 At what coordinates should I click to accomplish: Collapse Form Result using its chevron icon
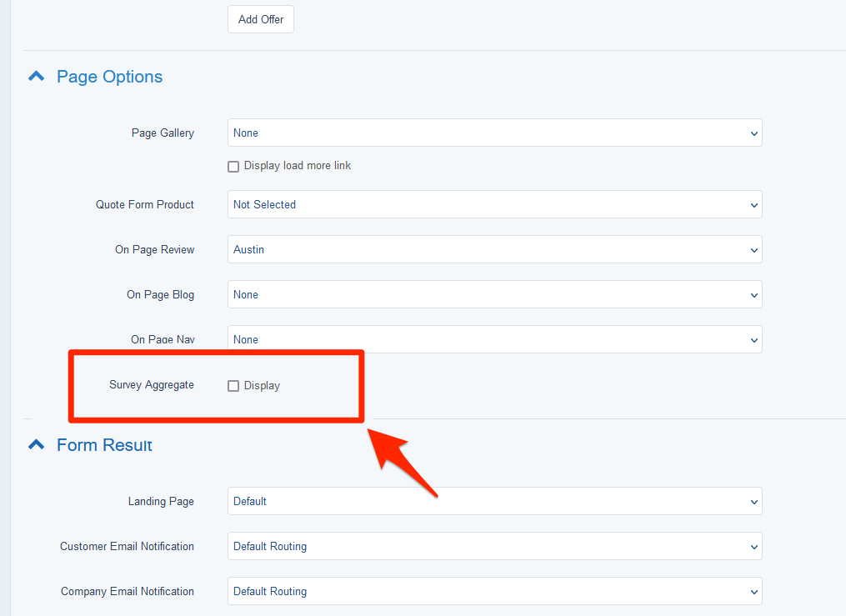coord(36,445)
